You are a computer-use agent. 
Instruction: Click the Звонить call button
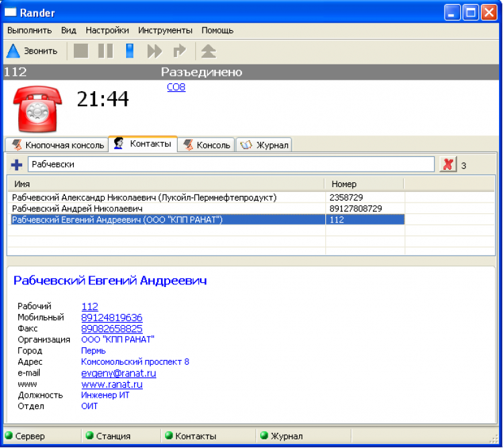pos(32,51)
